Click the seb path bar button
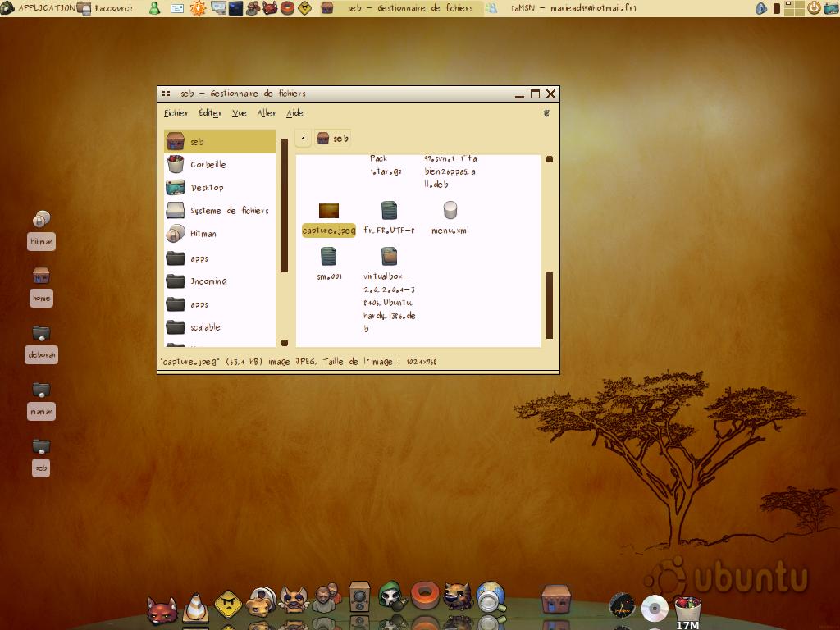Image resolution: width=840 pixels, height=630 pixels. [332, 138]
